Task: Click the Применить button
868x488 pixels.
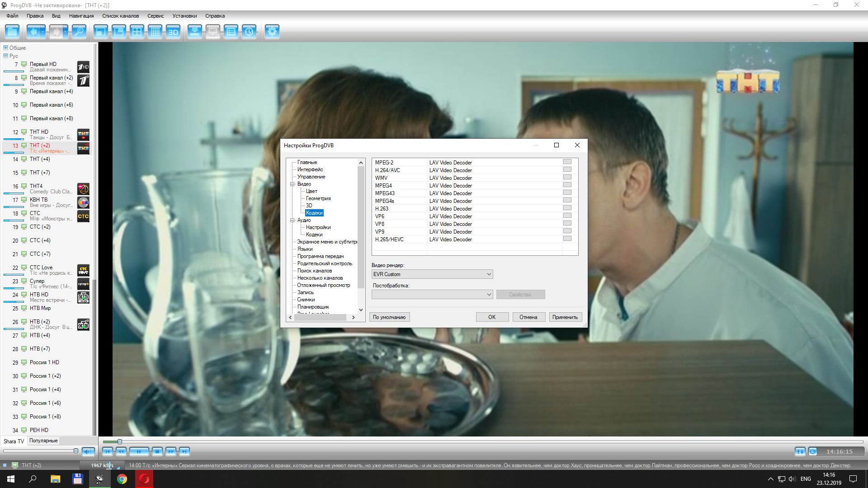Action: (x=565, y=317)
